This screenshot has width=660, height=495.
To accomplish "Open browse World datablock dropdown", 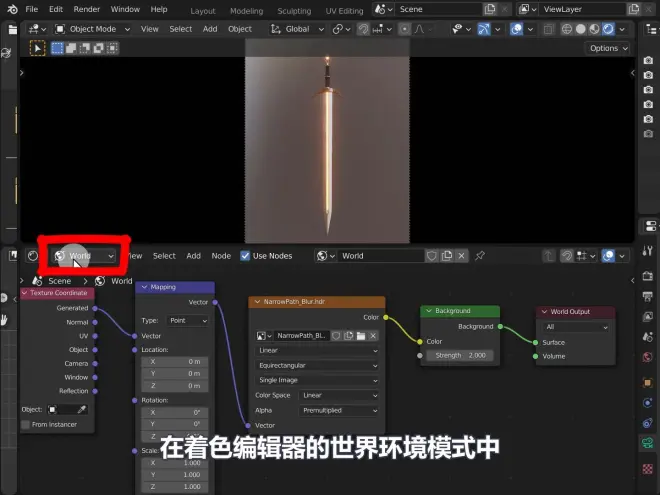I will coord(326,256).
